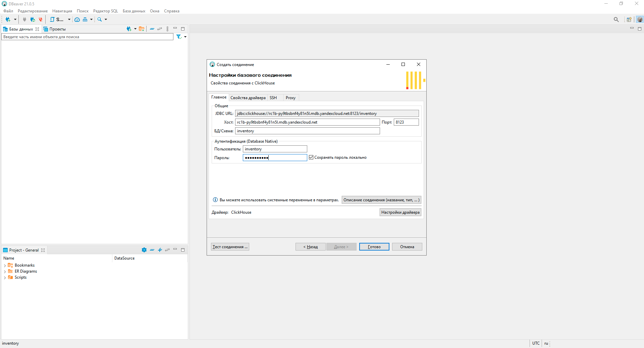Click the БД/Схема input field
The width and height of the screenshot is (644, 348).
click(x=307, y=131)
